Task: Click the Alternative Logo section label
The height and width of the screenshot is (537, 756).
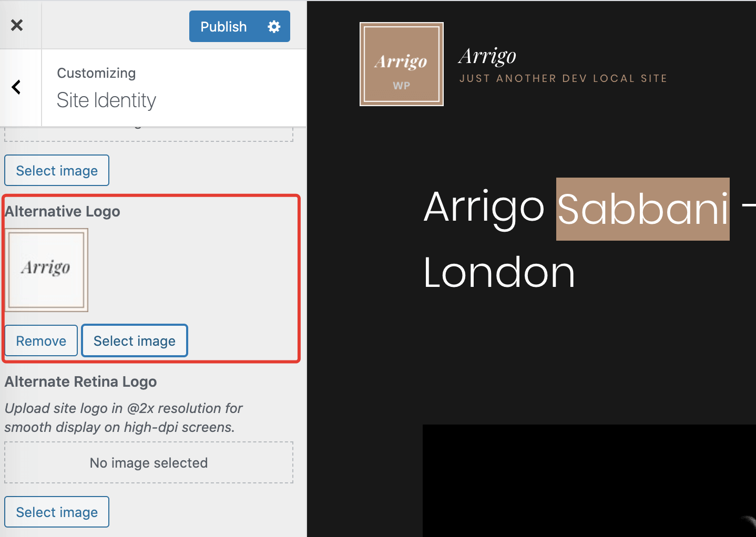Action: click(63, 211)
